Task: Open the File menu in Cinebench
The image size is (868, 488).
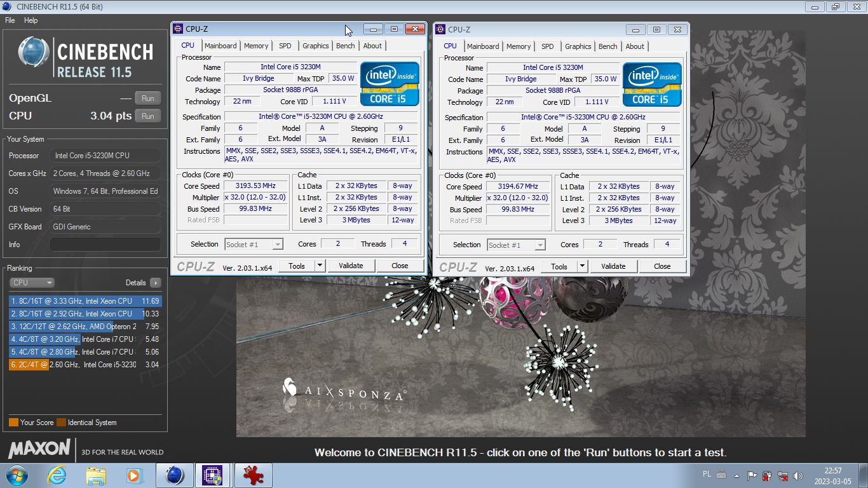Action: coord(10,20)
